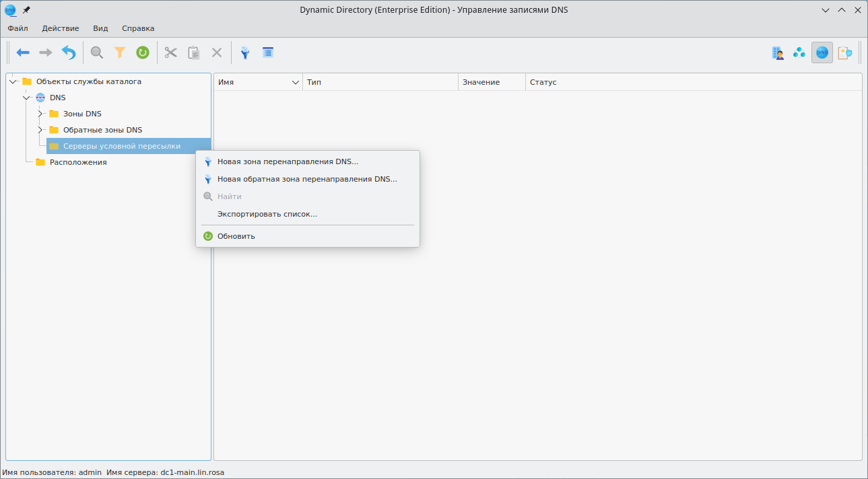868x479 pixels.
Task: Click the green refresh icon in toolbar
Action: coord(143,52)
